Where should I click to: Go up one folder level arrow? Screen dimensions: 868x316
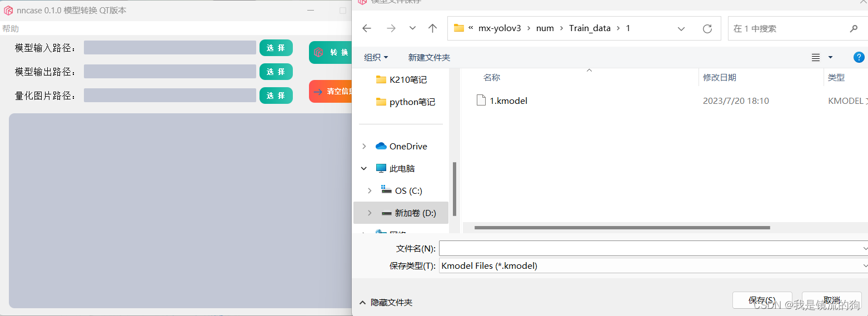433,28
